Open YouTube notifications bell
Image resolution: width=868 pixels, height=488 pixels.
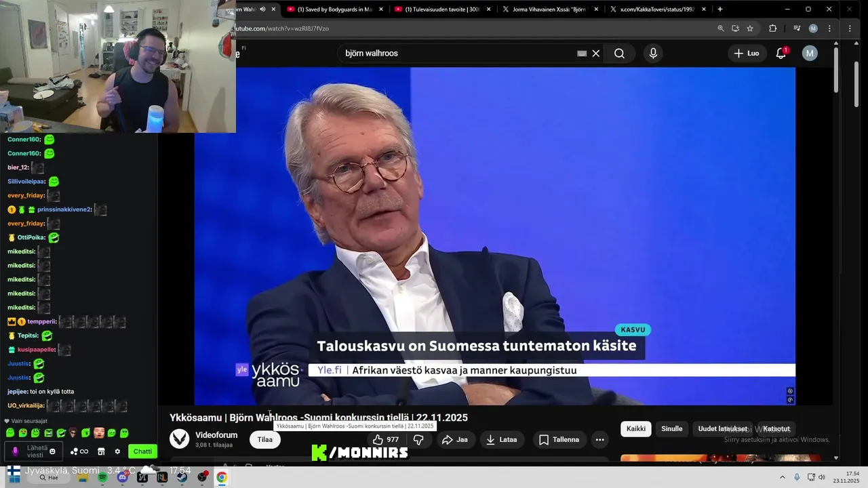pyautogui.click(x=781, y=54)
